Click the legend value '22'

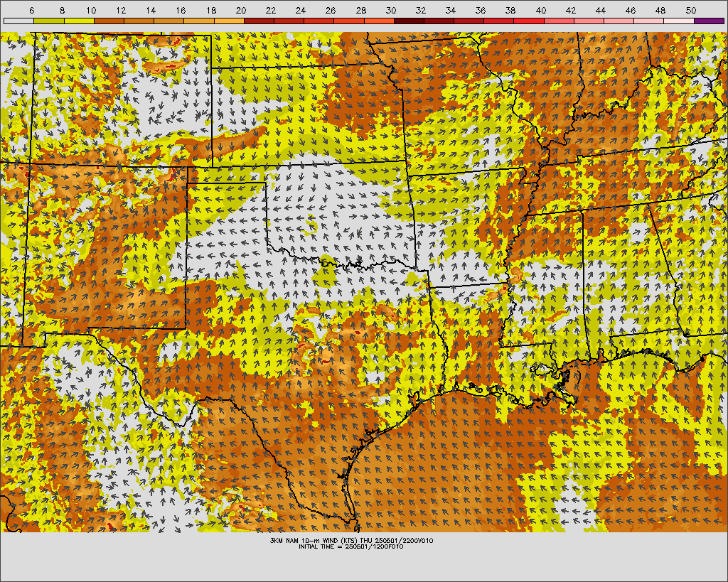coord(271,10)
